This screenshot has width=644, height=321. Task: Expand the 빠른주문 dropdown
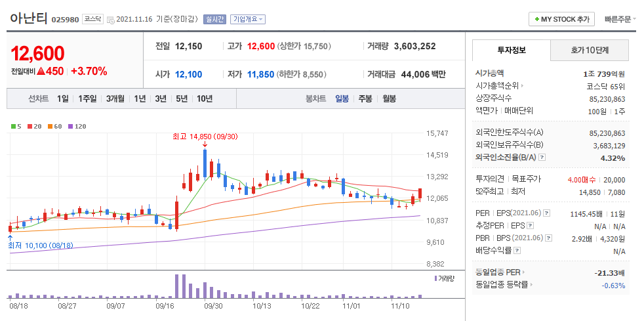click(x=620, y=19)
